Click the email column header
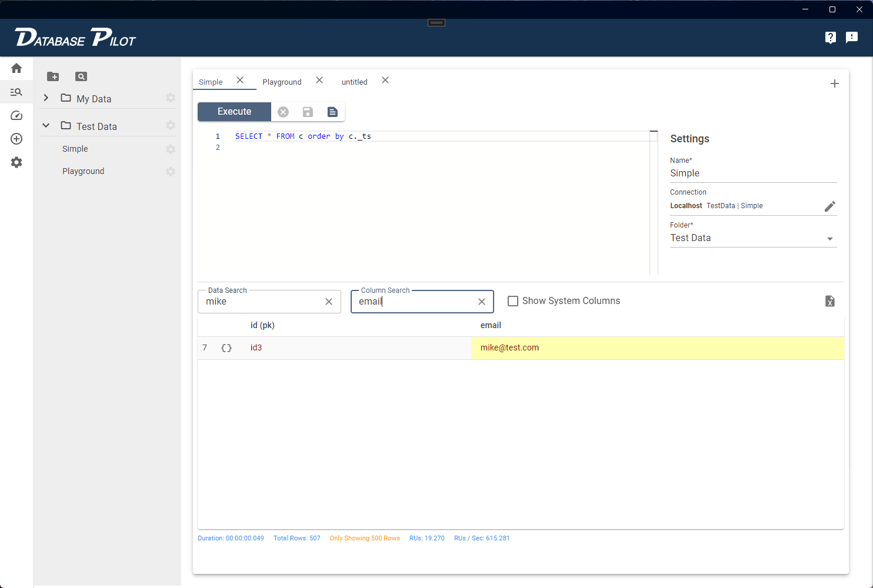 coord(491,325)
